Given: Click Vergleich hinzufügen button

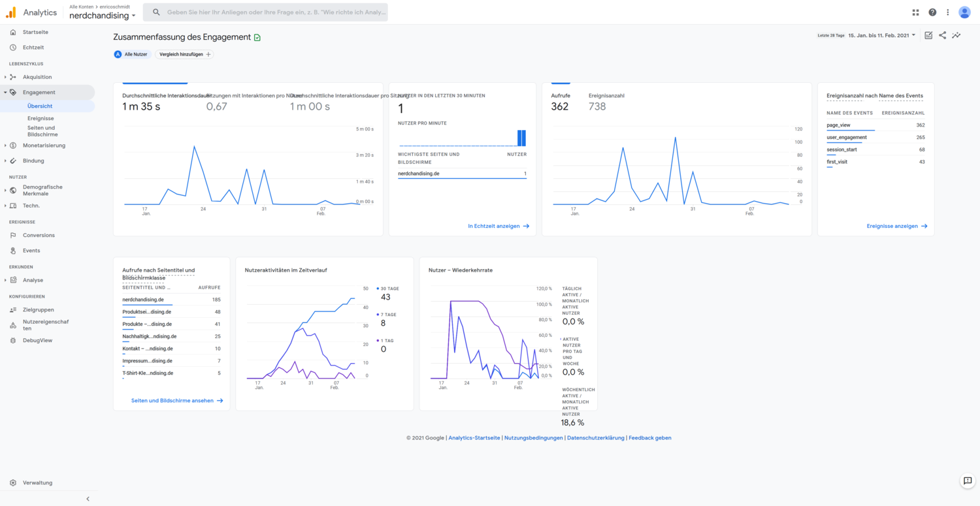Looking at the screenshot, I should click(185, 54).
